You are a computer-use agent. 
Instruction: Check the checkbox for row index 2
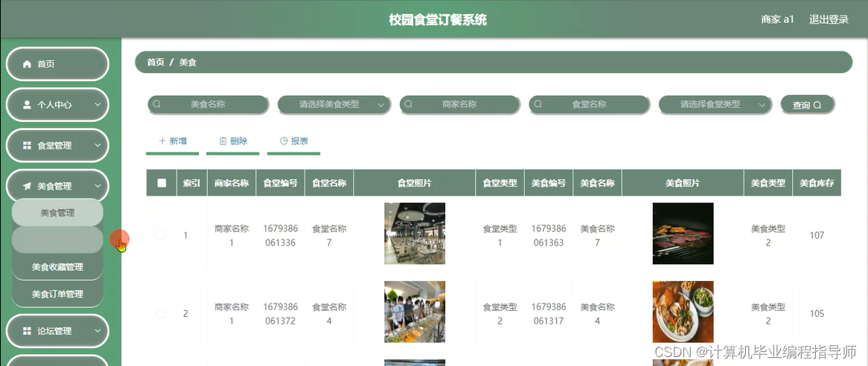(161, 313)
